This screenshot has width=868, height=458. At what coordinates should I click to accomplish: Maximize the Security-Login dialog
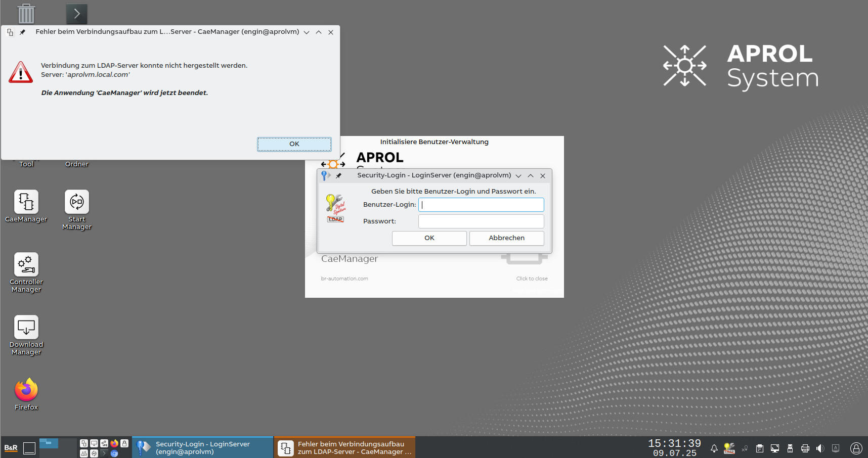click(531, 175)
